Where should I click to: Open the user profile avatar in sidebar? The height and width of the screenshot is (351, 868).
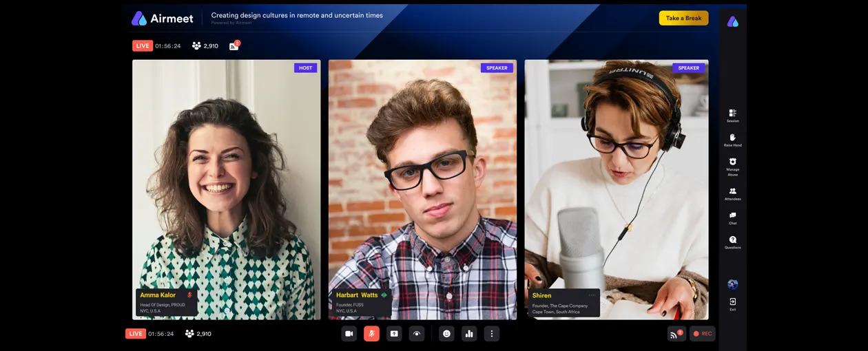point(732,284)
